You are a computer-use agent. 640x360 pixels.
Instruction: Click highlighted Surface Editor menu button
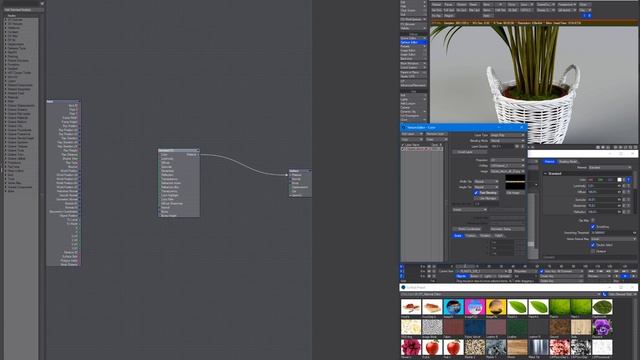[413, 42]
